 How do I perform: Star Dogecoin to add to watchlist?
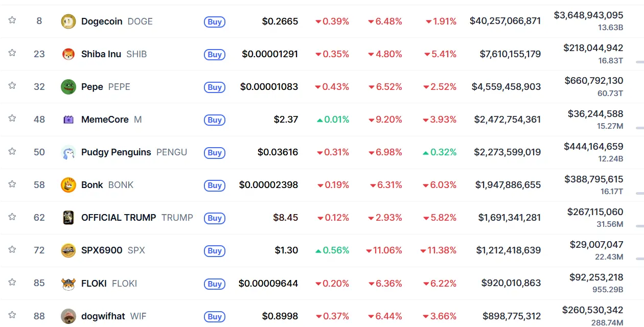pos(12,20)
